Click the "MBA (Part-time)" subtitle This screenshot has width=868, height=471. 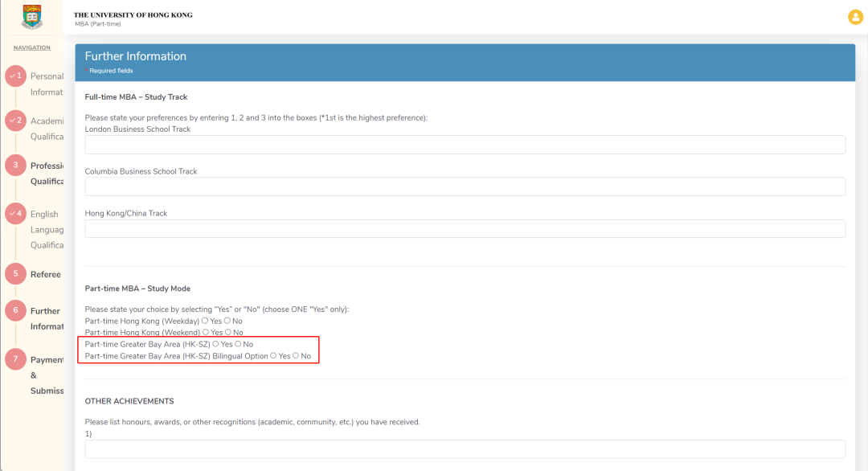click(98, 24)
